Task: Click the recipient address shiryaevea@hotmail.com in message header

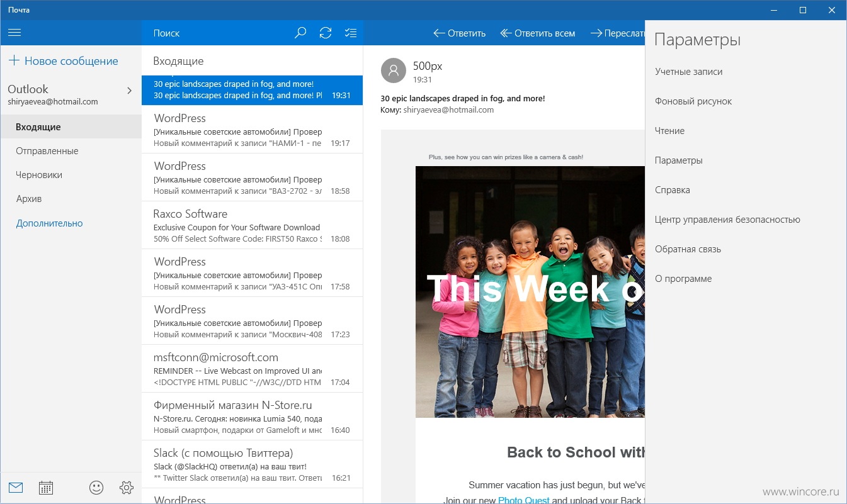Action: (448, 110)
